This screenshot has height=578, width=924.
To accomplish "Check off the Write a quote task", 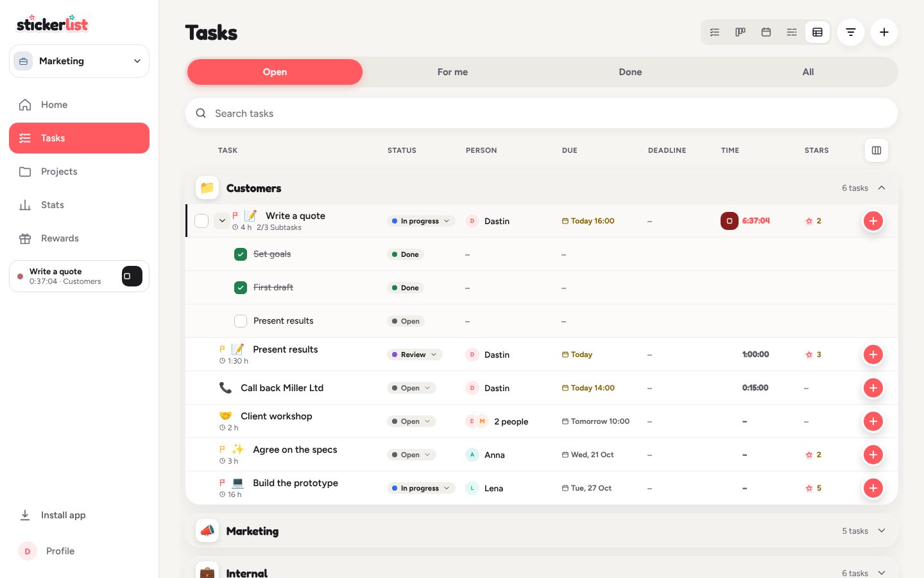I will click(x=201, y=221).
